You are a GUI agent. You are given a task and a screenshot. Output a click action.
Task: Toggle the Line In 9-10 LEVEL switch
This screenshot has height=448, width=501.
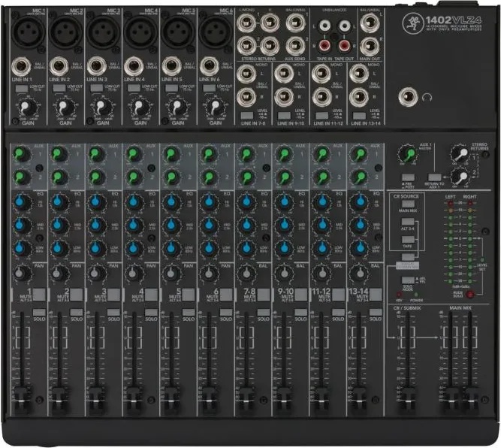click(x=284, y=116)
